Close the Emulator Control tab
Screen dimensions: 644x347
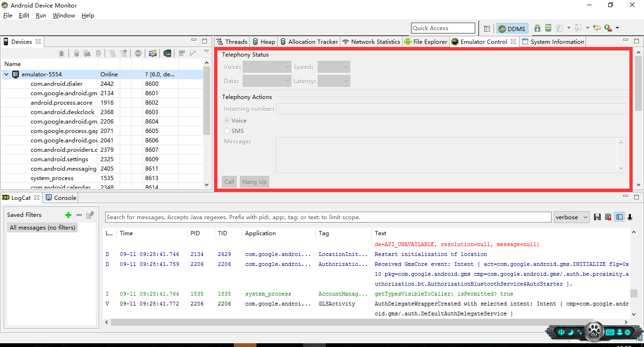pyautogui.click(x=513, y=41)
